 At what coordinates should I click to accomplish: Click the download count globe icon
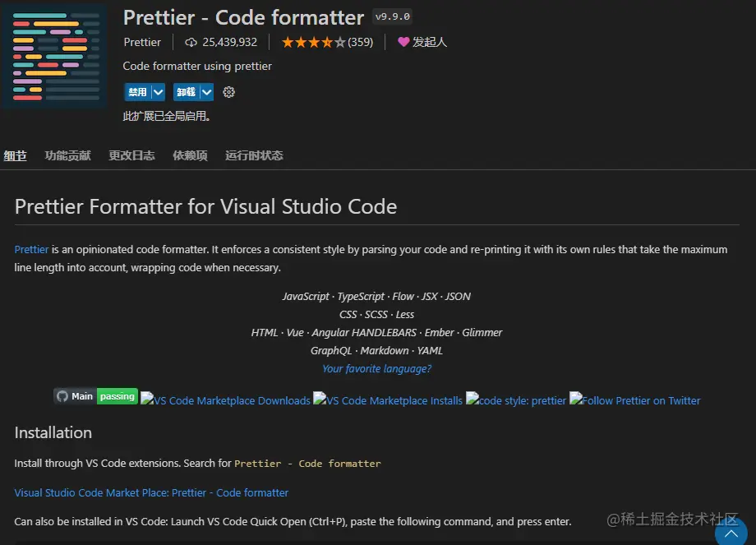(x=190, y=42)
